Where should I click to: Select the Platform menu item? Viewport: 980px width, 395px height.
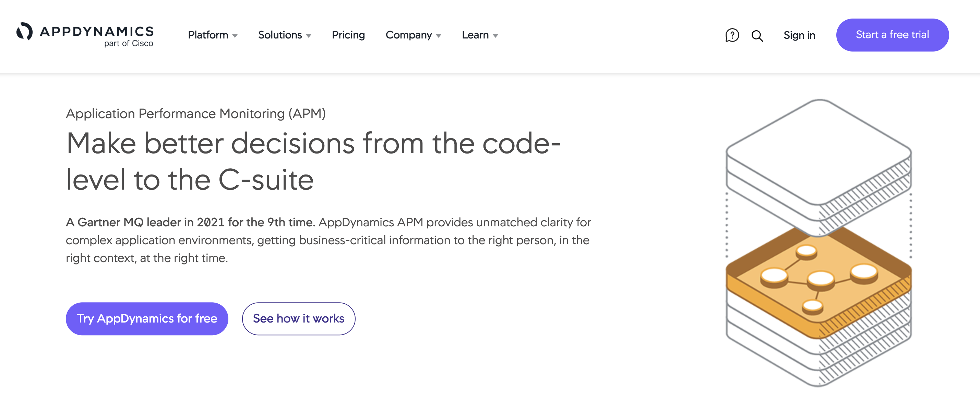click(208, 35)
